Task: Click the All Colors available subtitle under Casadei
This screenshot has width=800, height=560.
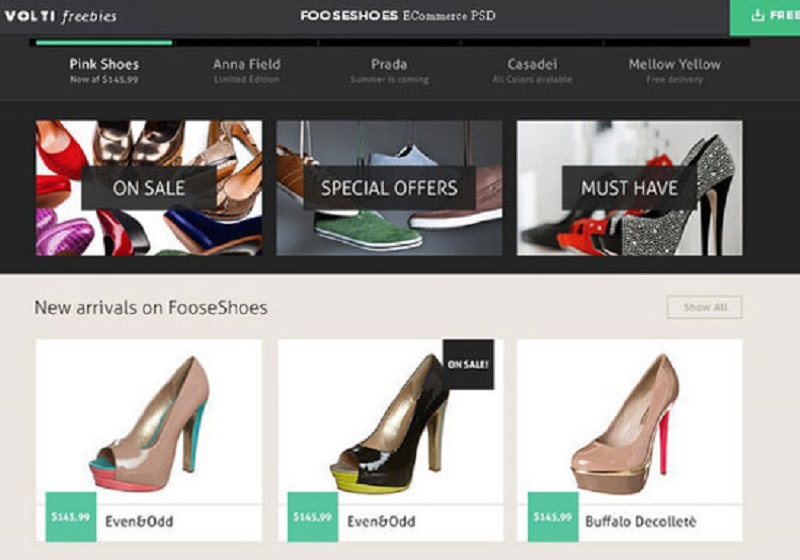Action: 532,80
